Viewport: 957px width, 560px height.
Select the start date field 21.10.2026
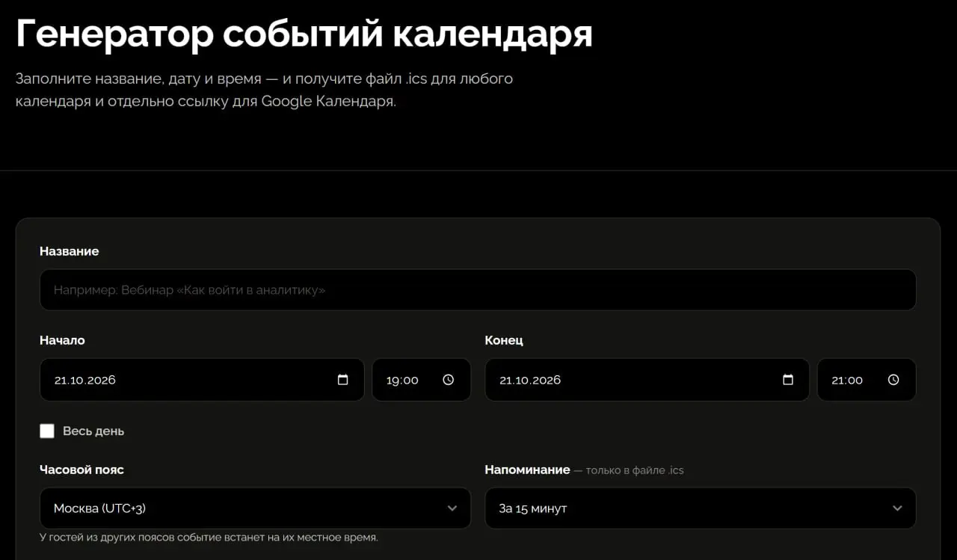pos(202,380)
